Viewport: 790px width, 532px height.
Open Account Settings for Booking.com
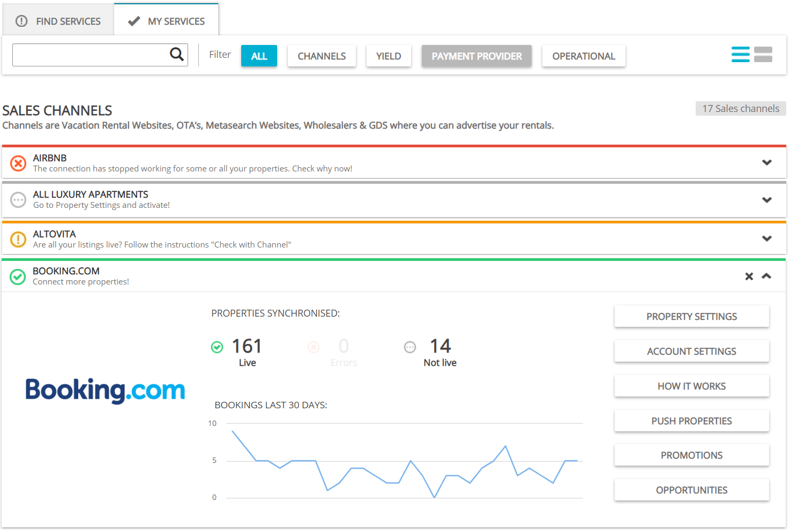[x=691, y=351]
